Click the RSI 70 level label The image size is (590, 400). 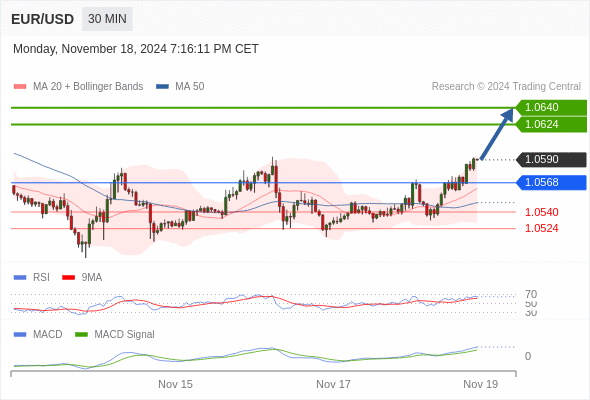coord(531,294)
